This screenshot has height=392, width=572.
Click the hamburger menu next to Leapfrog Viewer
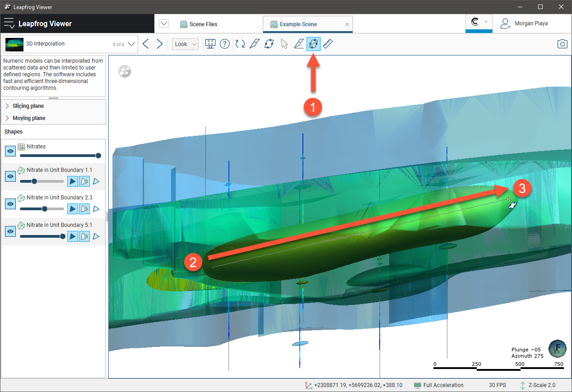(9, 23)
